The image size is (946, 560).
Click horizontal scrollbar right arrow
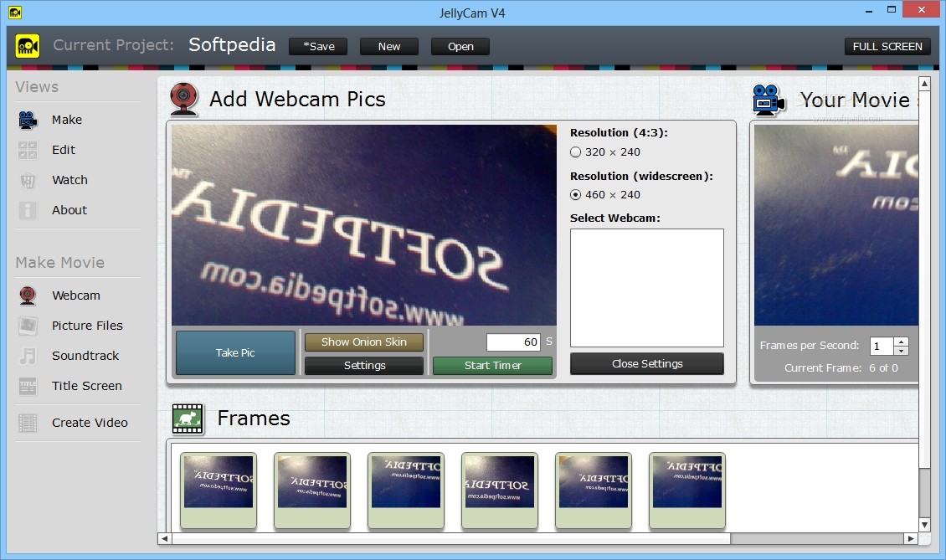(x=911, y=538)
